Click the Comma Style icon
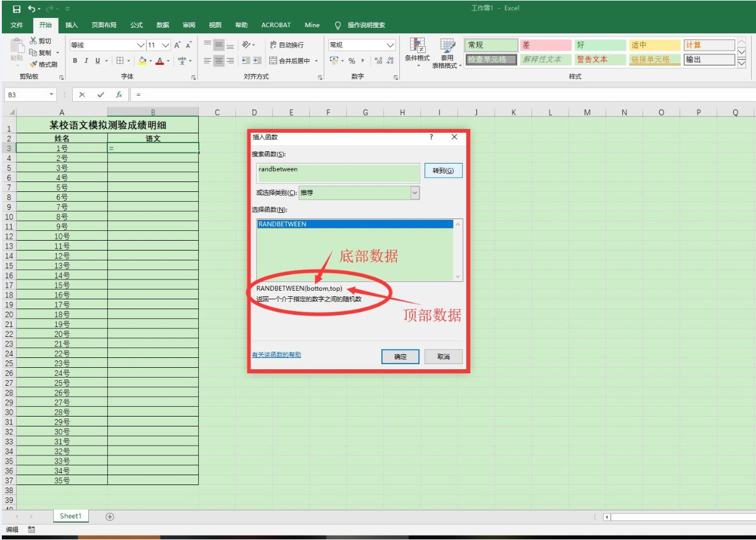Viewport: 756px width, 540px height. [x=363, y=60]
